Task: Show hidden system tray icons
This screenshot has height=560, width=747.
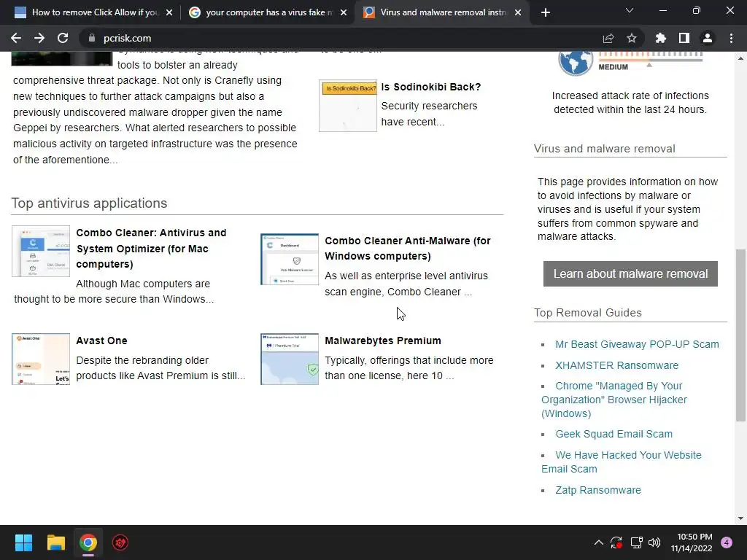Action: click(x=599, y=542)
